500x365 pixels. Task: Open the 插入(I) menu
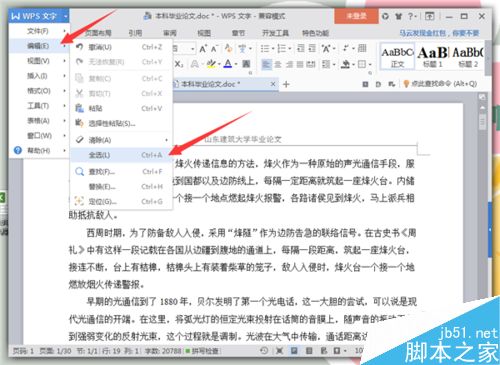(39, 76)
